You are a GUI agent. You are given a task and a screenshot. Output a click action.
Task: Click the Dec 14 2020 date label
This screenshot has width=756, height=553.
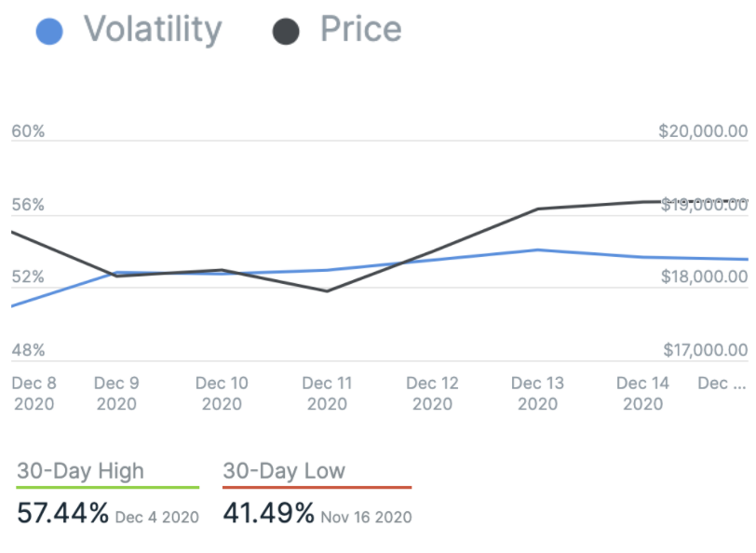[642, 393]
